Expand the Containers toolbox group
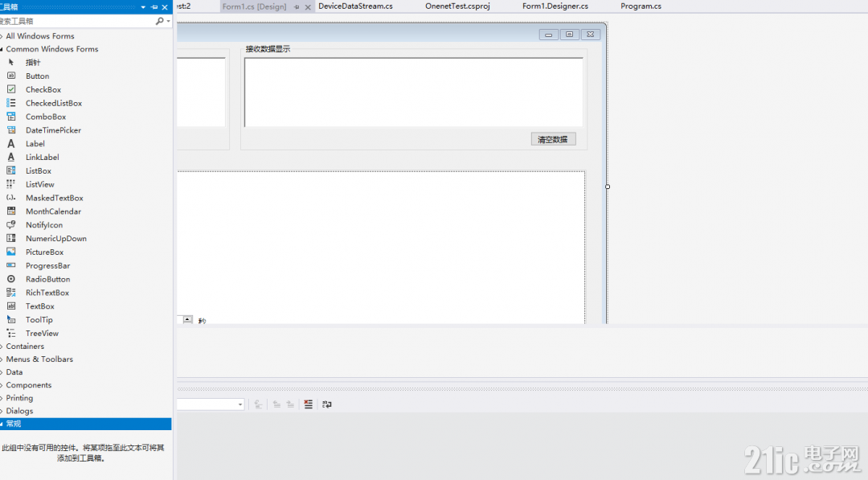Image resolution: width=868 pixels, height=480 pixels. pyautogui.click(x=2, y=347)
